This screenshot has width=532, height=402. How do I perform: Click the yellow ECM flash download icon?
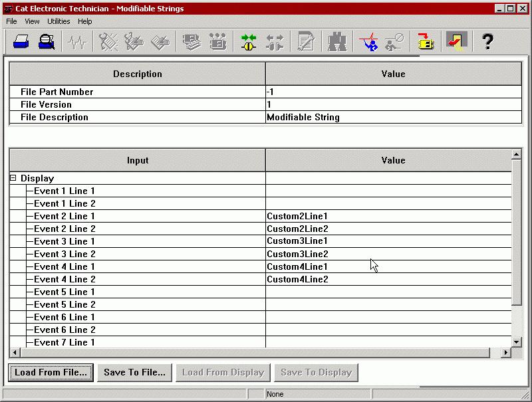426,42
